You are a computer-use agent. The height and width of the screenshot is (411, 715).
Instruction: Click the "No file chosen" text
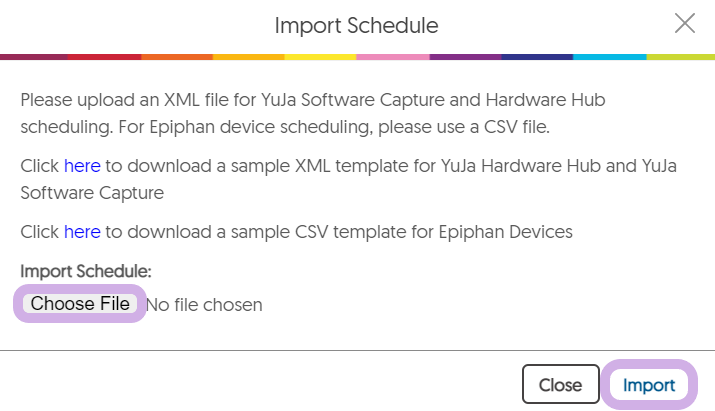(205, 304)
